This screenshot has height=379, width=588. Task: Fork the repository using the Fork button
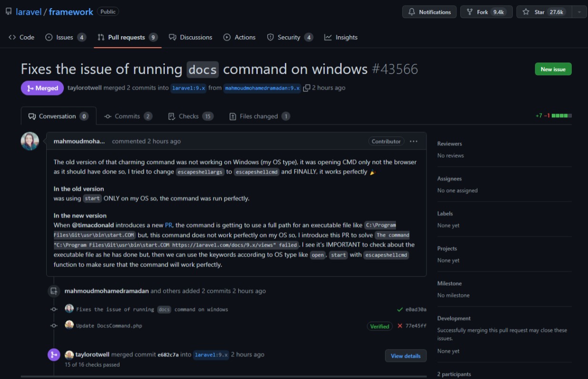click(486, 12)
